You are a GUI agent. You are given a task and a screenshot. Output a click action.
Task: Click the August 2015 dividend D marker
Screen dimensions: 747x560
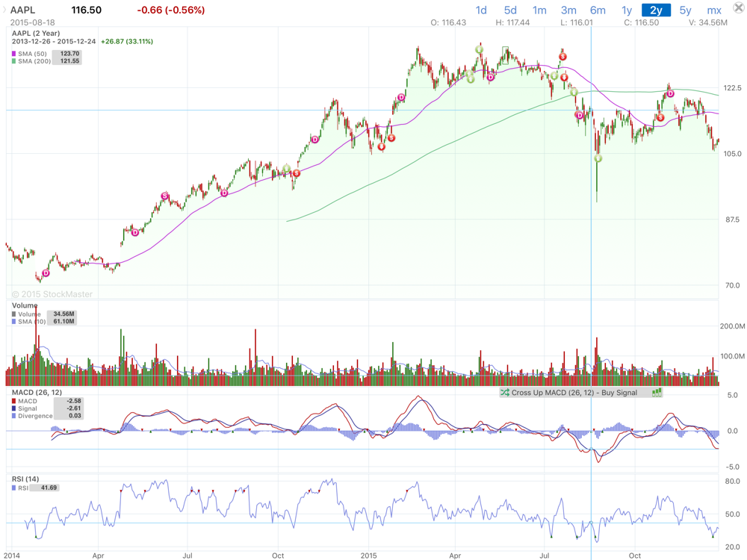pyautogui.click(x=580, y=115)
